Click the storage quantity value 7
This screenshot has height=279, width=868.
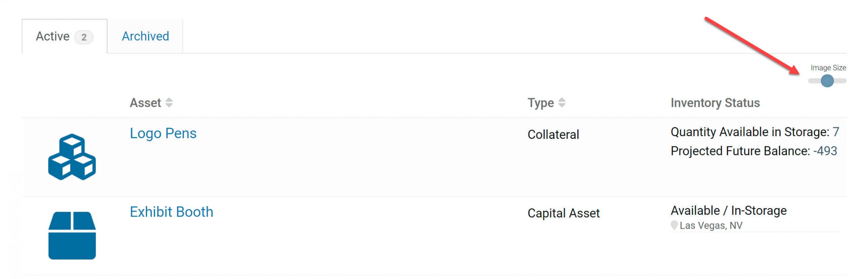pos(835,132)
